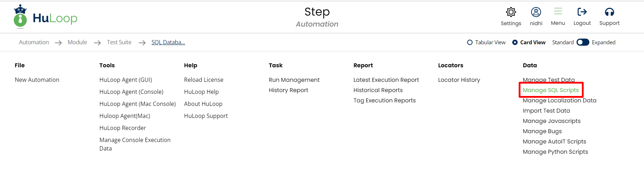Click Locator History menu entry
This screenshot has width=644, height=170.
pos(459,80)
